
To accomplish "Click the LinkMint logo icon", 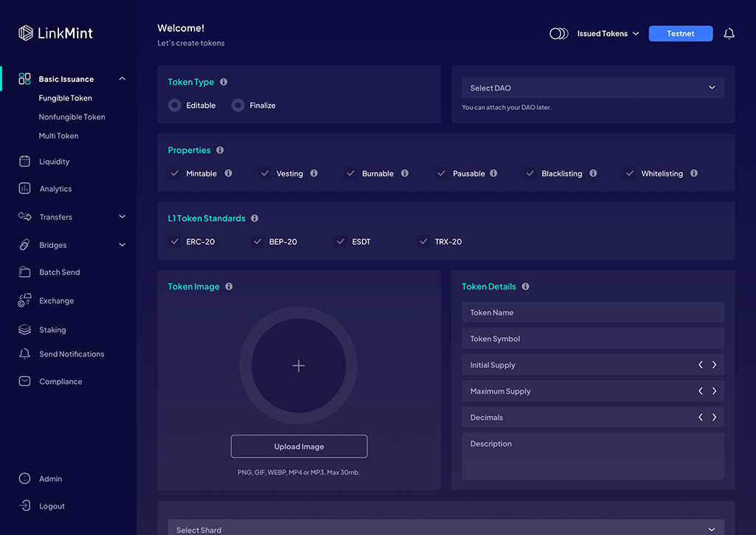I will (26, 32).
